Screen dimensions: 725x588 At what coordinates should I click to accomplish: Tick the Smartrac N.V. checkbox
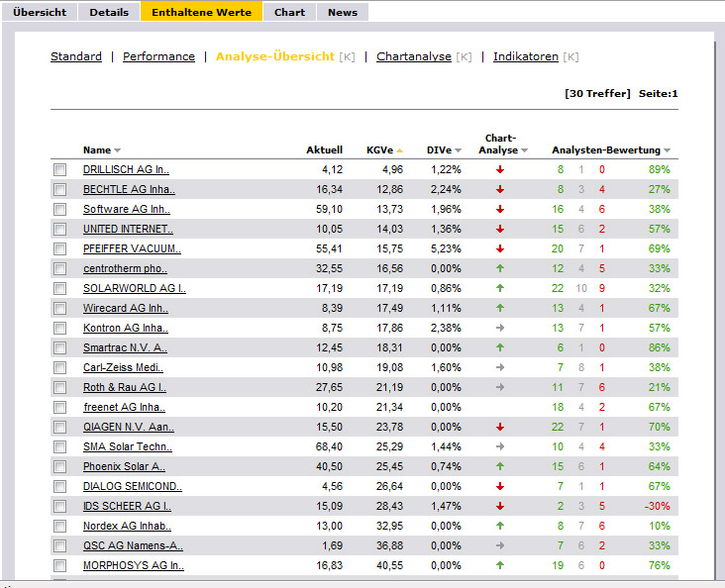click(x=59, y=348)
